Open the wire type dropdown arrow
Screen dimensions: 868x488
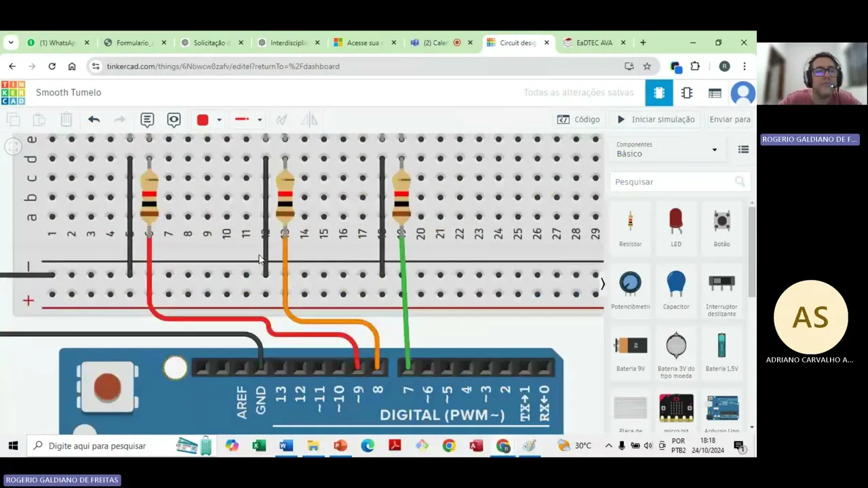click(259, 120)
